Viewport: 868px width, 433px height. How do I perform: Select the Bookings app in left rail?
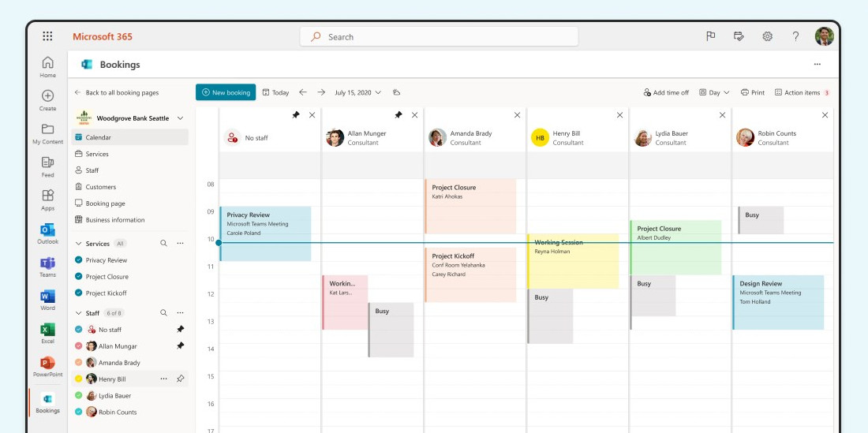click(x=47, y=402)
